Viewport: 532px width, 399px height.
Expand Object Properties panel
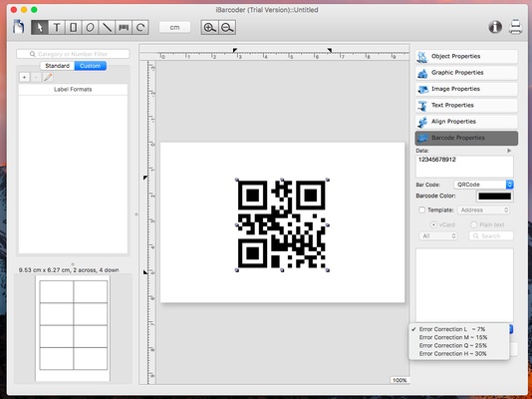coord(466,57)
